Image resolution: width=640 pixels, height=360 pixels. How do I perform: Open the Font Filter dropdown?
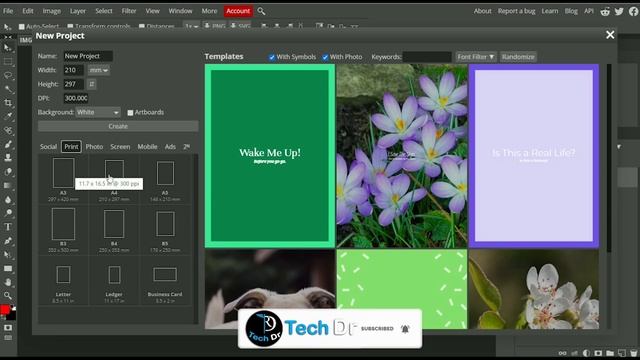[x=476, y=57]
